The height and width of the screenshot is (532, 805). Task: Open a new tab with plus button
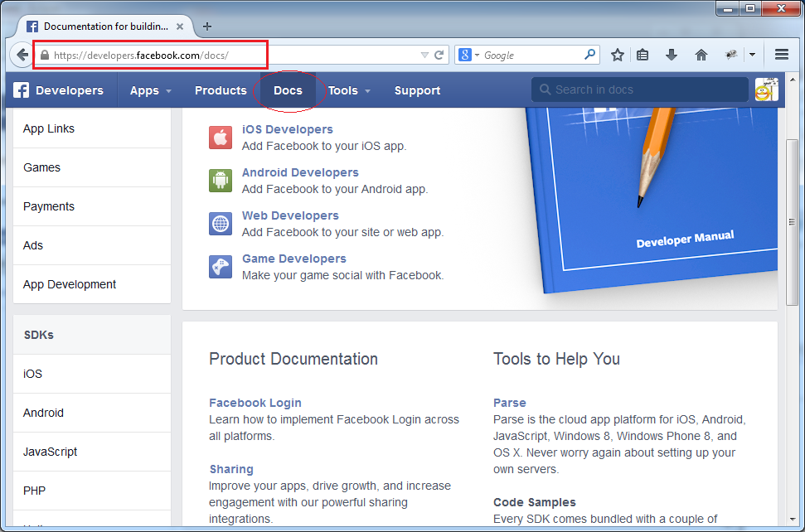coord(207,27)
